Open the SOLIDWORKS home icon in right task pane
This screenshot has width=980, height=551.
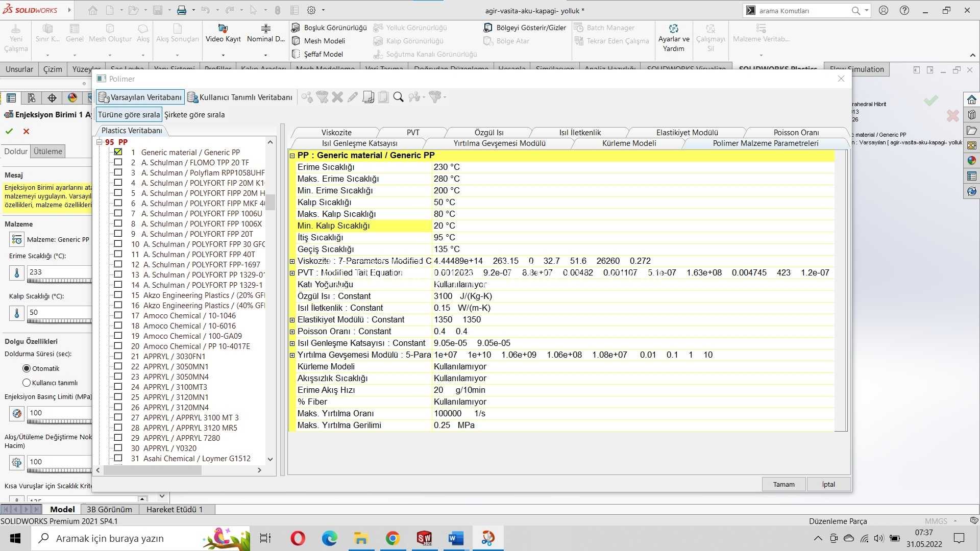972,99
